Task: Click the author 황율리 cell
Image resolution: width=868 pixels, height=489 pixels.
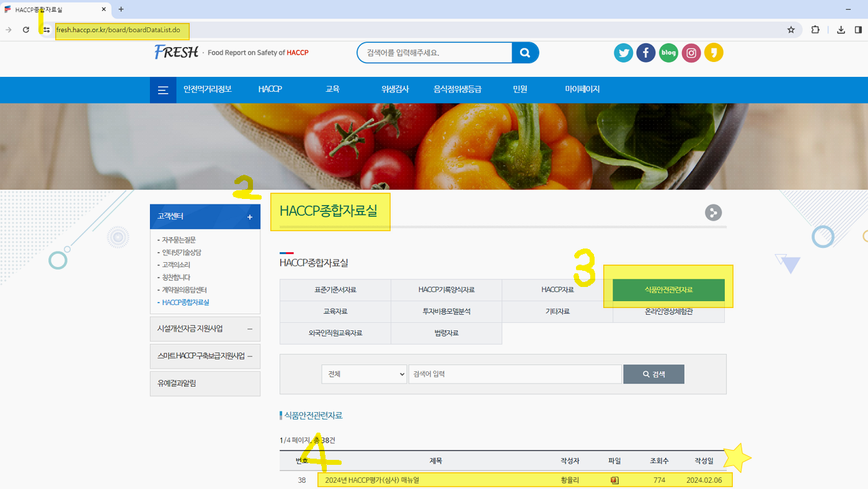Action: (x=570, y=480)
